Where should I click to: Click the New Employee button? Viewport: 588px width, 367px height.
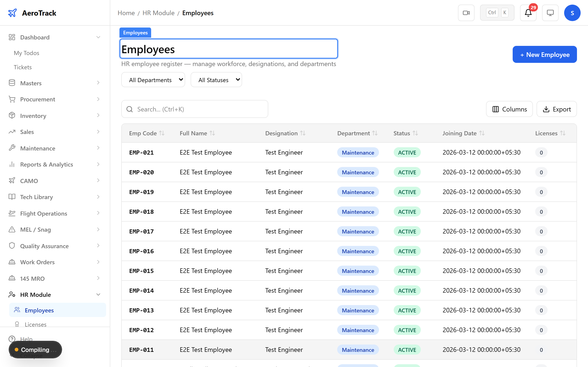coord(545,55)
